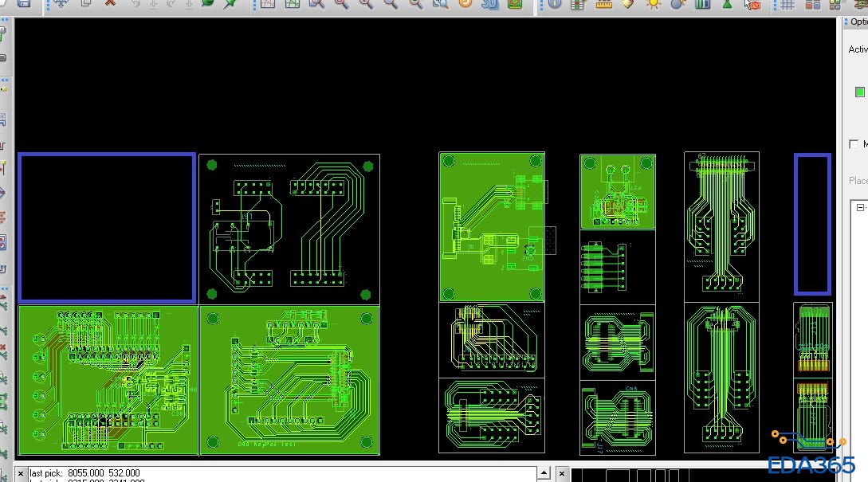
Task: Select the top long ribbon cable adapter board
Action: pos(721,227)
